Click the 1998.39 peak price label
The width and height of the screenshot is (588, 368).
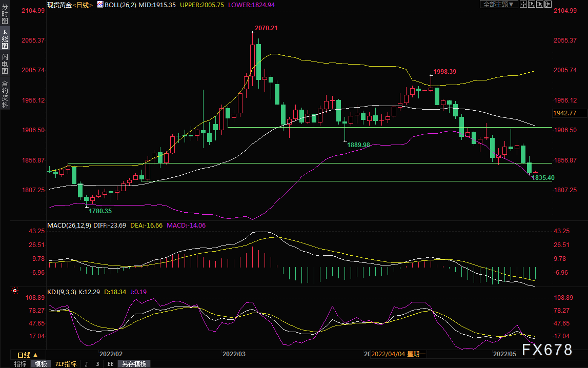[x=445, y=72]
